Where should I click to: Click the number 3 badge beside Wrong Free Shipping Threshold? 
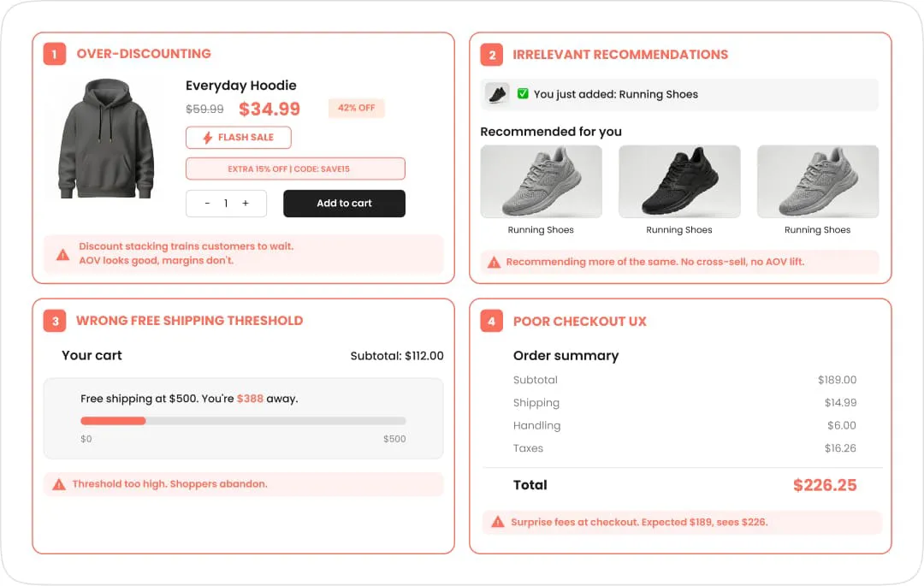(55, 321)
